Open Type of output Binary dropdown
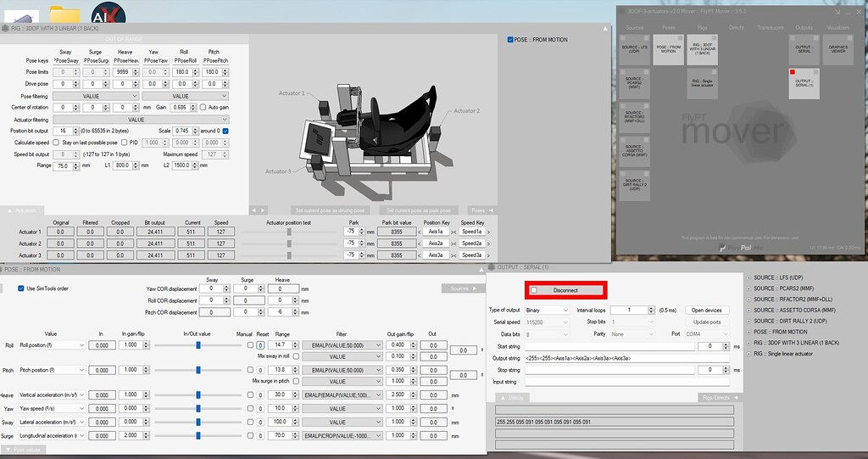This screenshot has width=868, height=459. [547, 310]
